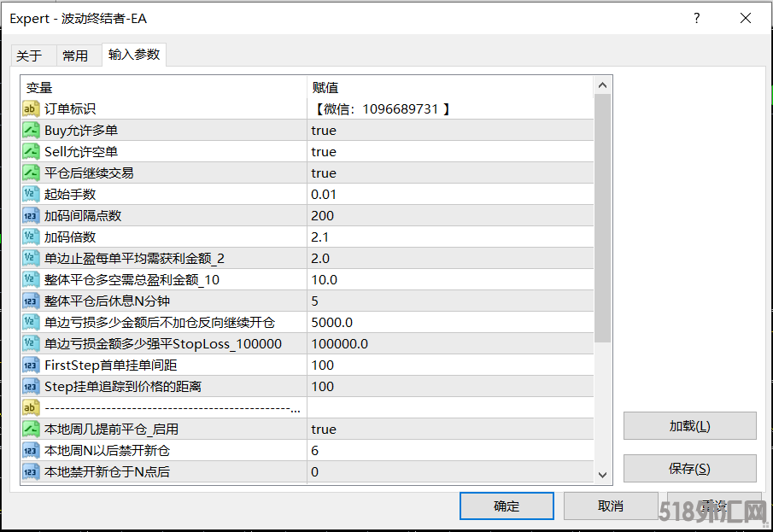Click the 保存(S) save button
This screenshot has height=532, width=773.
click(689, 468)
